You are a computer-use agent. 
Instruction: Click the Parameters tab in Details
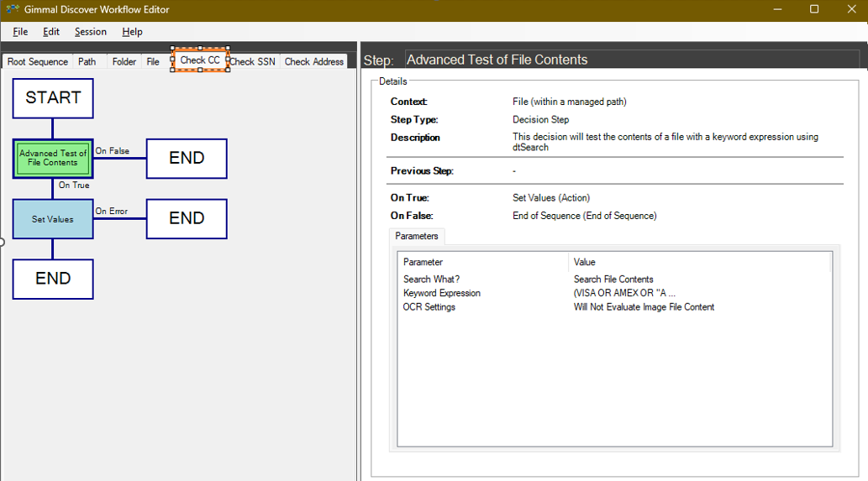[x=417, y=237]
